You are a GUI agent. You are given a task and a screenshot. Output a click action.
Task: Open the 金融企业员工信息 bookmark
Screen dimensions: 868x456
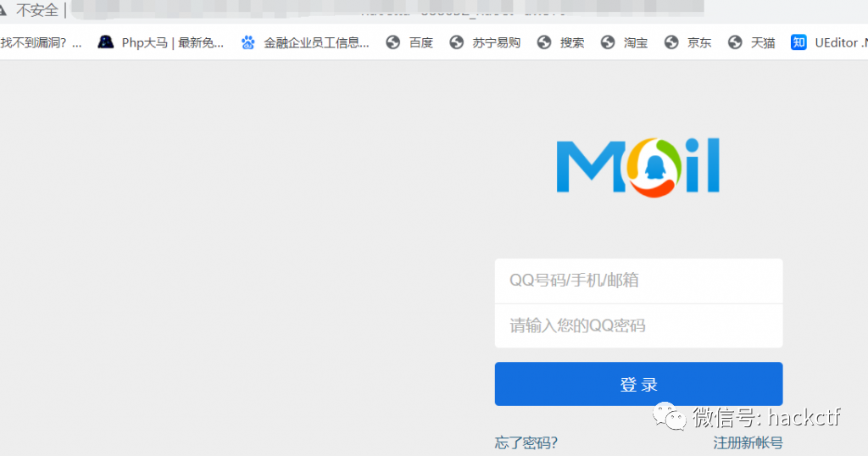[x=316, y=42]
